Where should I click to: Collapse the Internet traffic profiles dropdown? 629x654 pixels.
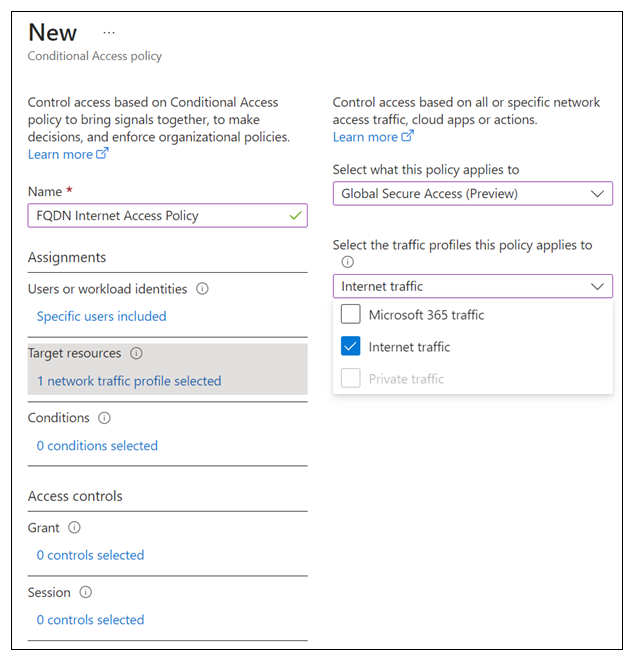(x=472, y=286)
